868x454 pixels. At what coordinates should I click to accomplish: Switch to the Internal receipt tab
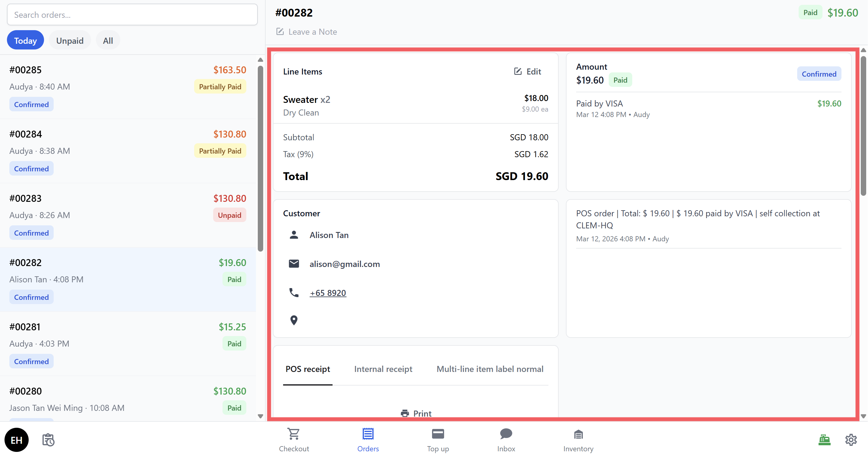click(x=383, y=369)
